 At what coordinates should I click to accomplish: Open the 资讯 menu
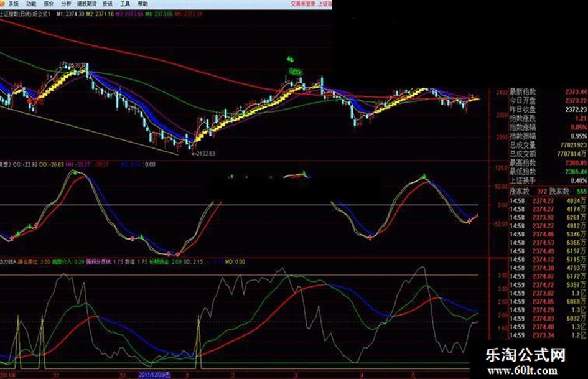pos(107,4)
